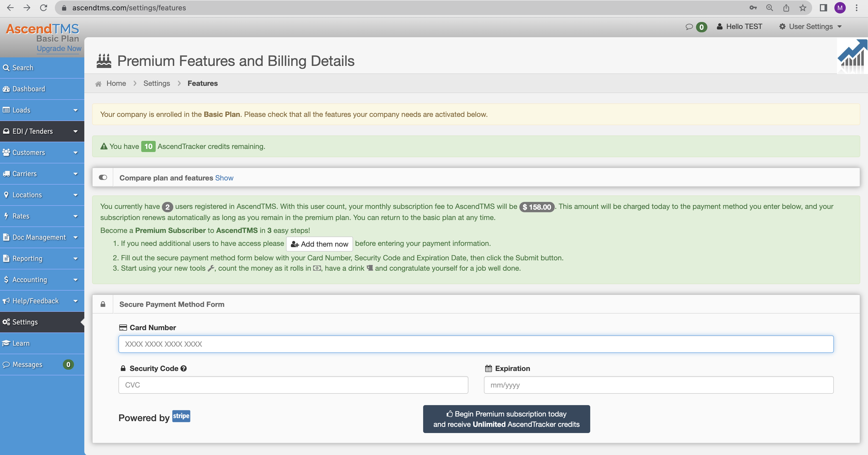The width and height of the screenshot is (868, 455).
Task: Click the $ 158.00 subscription fee badge
Action: (x=537, y=207)
